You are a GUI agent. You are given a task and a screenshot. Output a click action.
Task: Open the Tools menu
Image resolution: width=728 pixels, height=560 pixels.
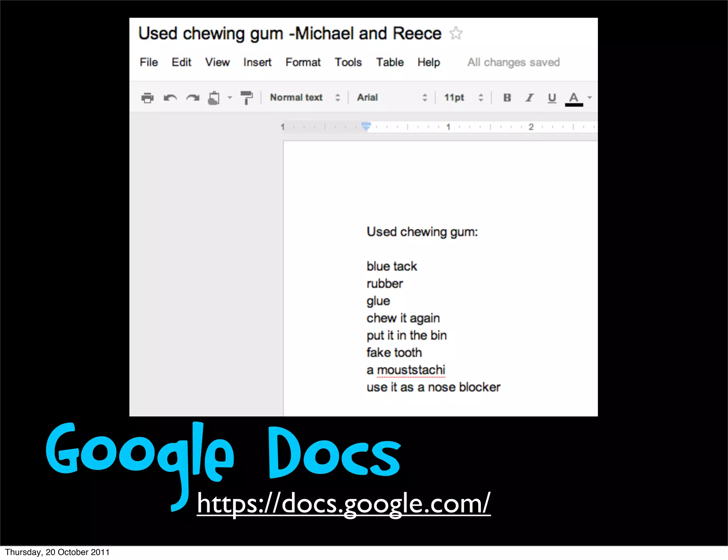[x=348, y=62]
